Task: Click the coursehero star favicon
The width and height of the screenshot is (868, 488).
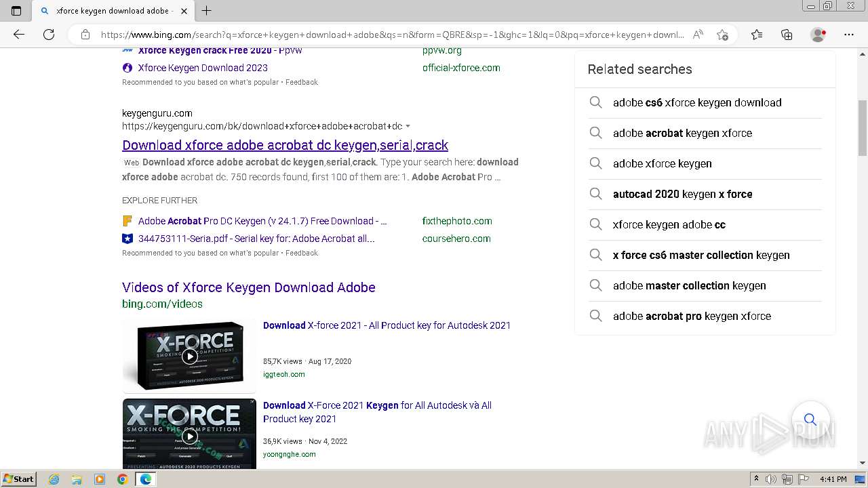Action: tap(127, 239)
